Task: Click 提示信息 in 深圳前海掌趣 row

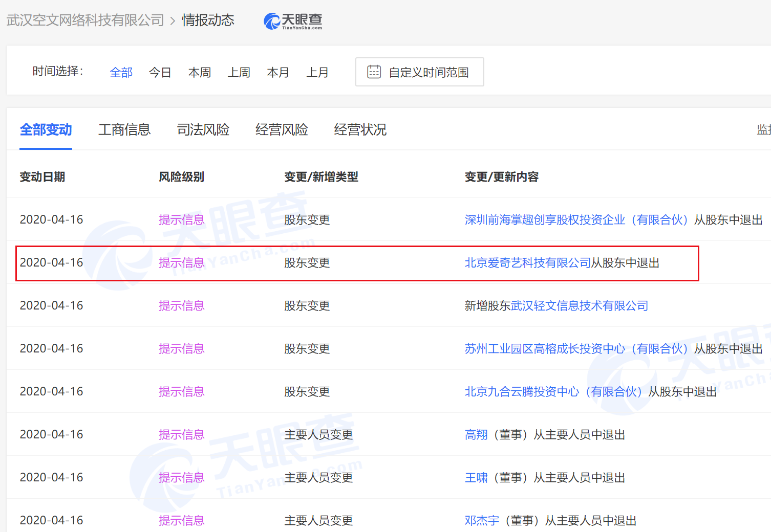Action: point(182,220)
